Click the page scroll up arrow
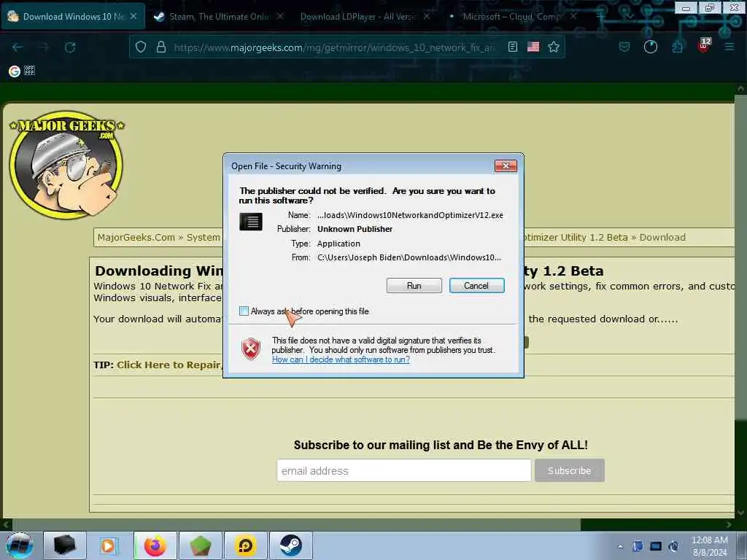This screenshot has height=560, width=747. click(740, 88)
